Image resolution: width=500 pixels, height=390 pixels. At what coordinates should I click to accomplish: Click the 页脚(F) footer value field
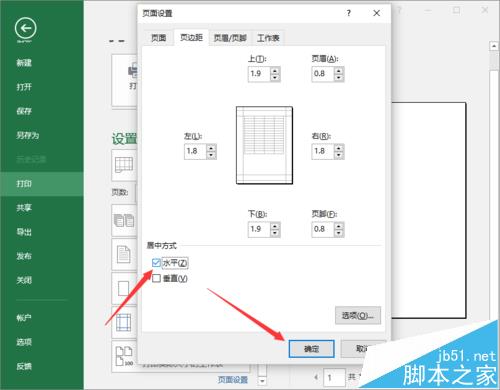coord(322,229)
